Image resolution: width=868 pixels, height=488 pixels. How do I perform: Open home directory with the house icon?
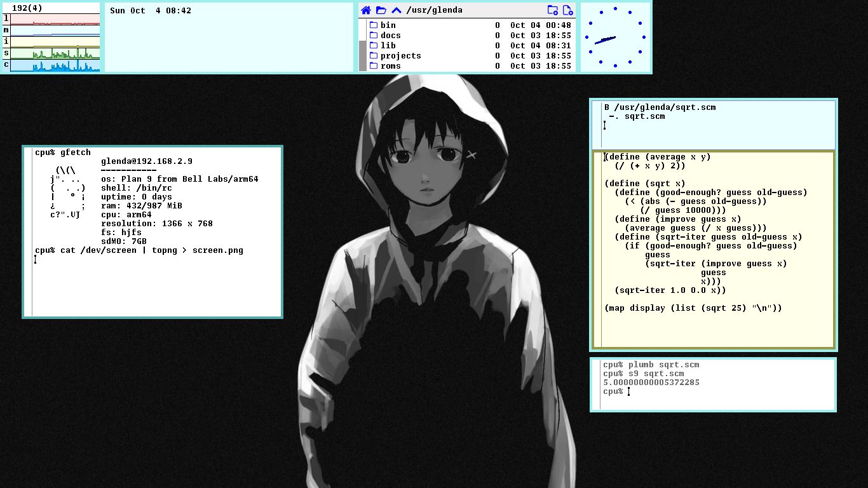pos(365,10)
